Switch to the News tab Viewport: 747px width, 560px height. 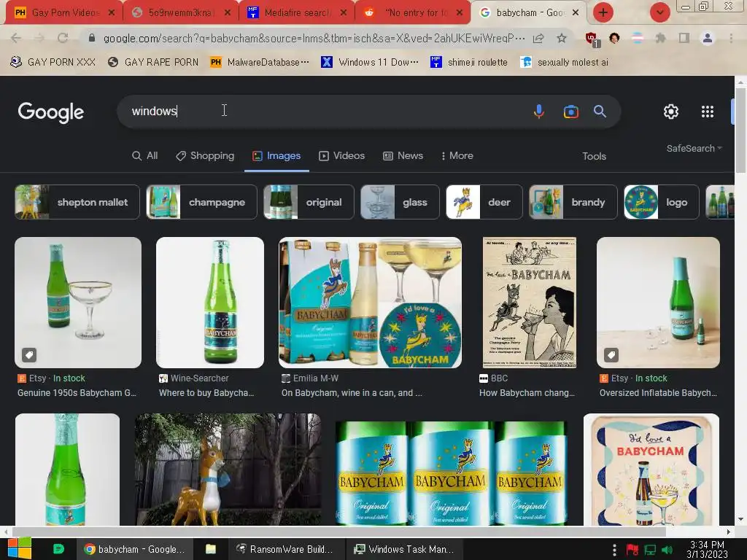403,156
